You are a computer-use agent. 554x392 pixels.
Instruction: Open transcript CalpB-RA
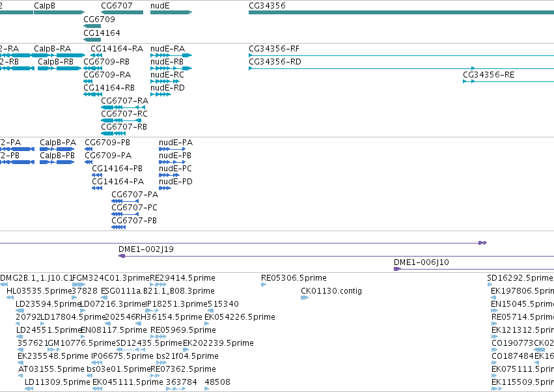tap(58, 55)
